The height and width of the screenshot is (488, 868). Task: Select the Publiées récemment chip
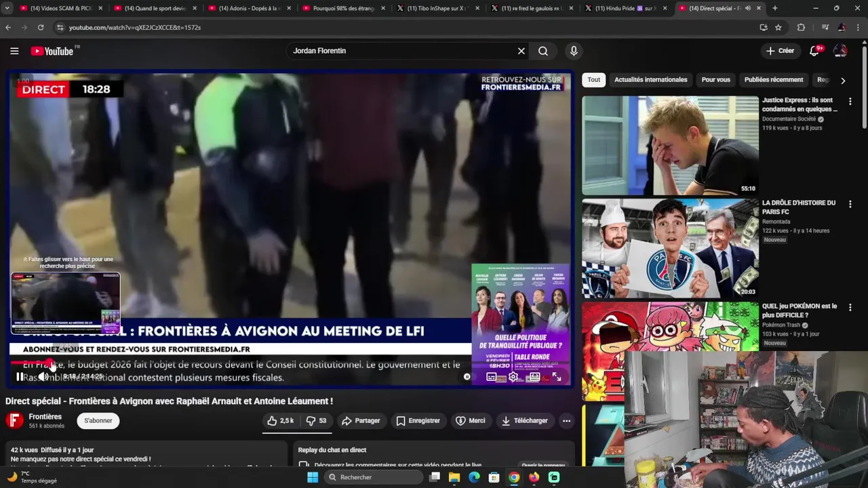click(774, 80)
